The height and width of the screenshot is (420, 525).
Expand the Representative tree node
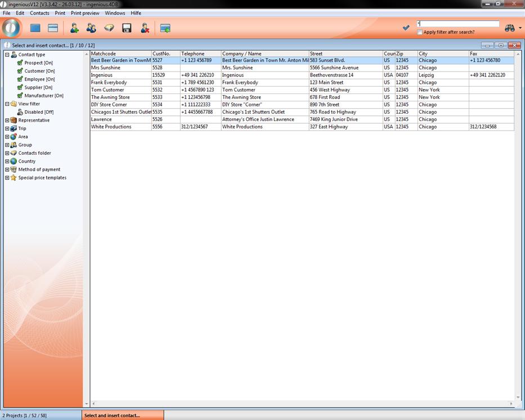click(x=7, y=120)
